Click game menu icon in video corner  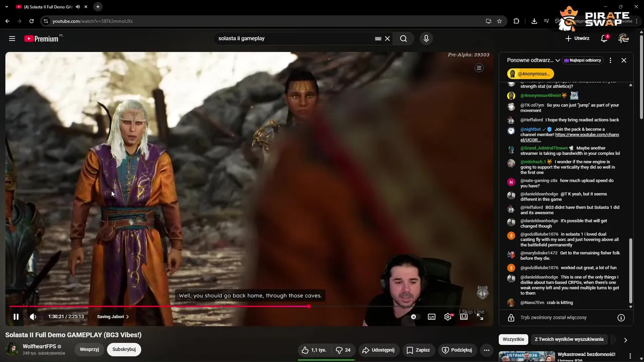point(479,67)
